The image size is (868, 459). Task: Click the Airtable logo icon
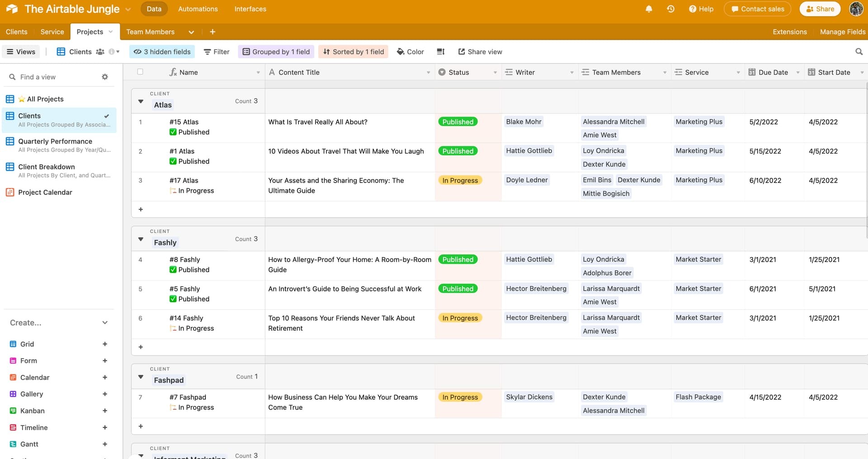pos(12,9)
